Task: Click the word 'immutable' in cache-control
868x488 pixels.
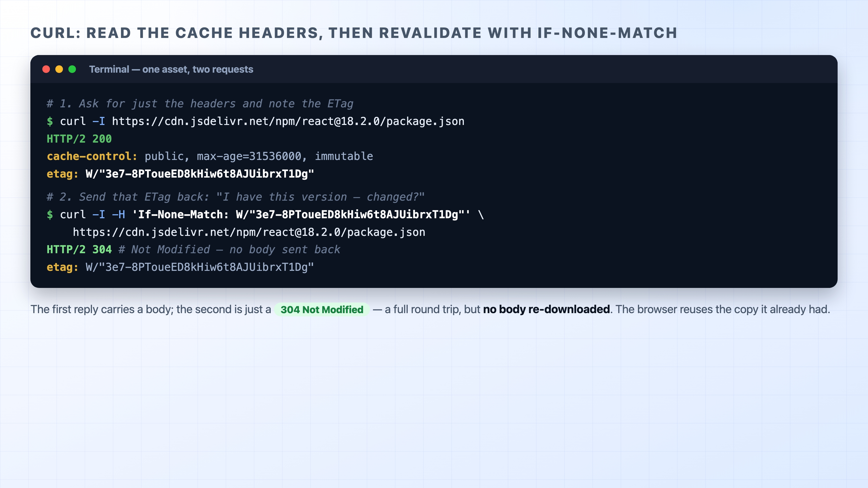Action: [344, 156]
